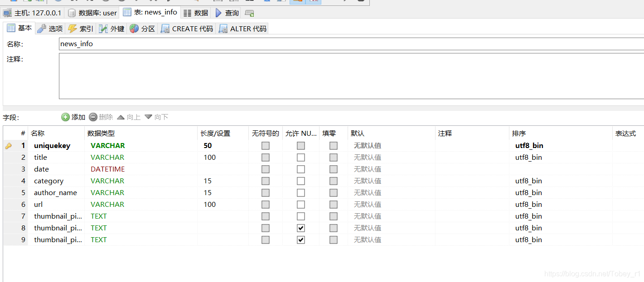Edit length 100 of title
This screenshot has width=644, height=282.
(x=210, y=158)
